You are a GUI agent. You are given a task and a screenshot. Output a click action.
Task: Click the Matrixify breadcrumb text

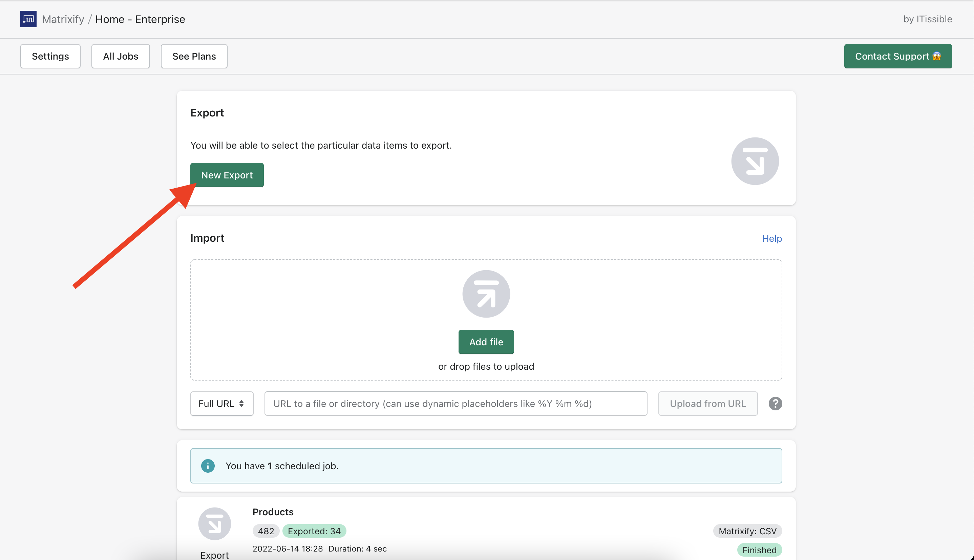(63, 19)
